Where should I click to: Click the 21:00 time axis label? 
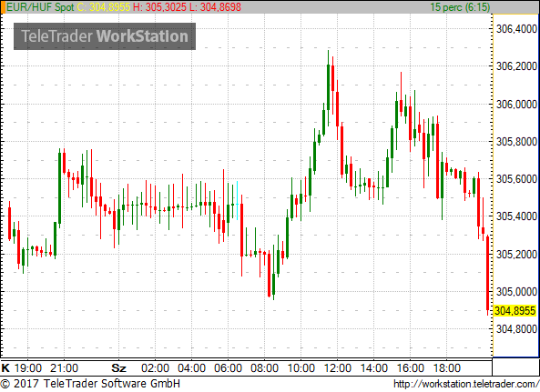pos(64,368)
